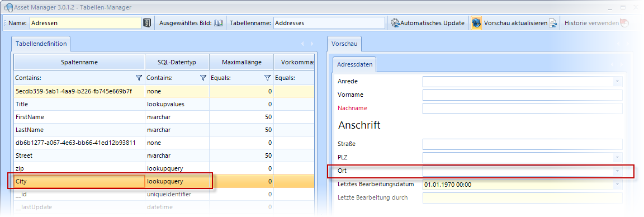Open filter funnel for SQL-Datentyp column
The width and height of the screenshot is (644, 217).
point(203,78)
